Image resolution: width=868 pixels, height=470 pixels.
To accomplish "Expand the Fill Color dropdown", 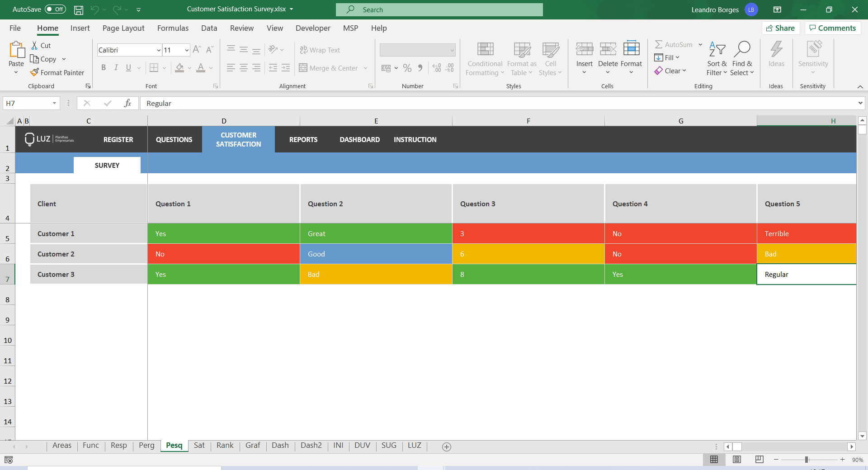I will [x=189, y=69].
